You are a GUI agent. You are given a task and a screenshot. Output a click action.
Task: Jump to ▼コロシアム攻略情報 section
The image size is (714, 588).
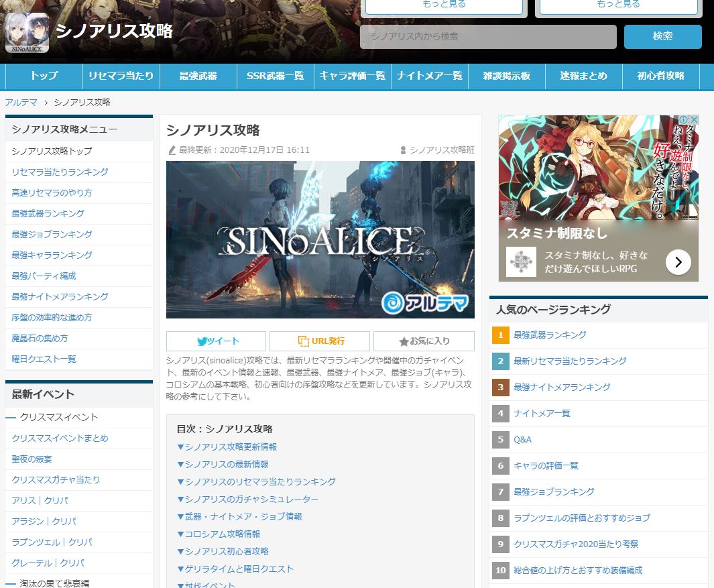pyautogui.click(x=219, y=534)
